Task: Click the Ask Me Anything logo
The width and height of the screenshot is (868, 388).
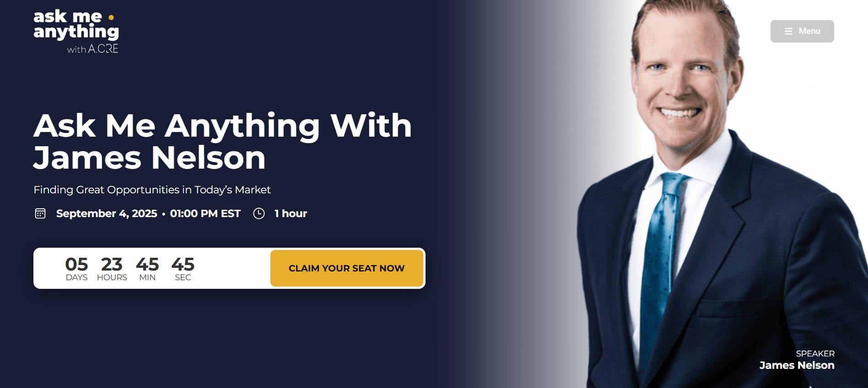Action: [76, 31]
